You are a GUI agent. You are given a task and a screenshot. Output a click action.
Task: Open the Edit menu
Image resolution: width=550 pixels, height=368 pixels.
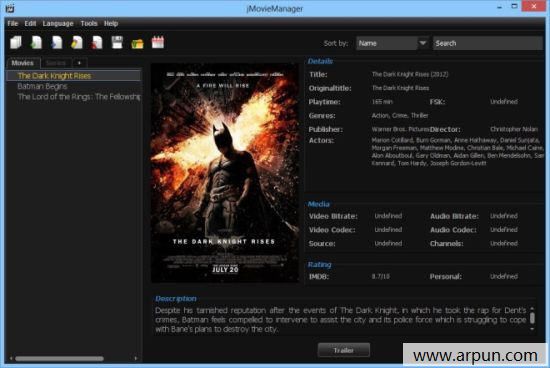30,24
